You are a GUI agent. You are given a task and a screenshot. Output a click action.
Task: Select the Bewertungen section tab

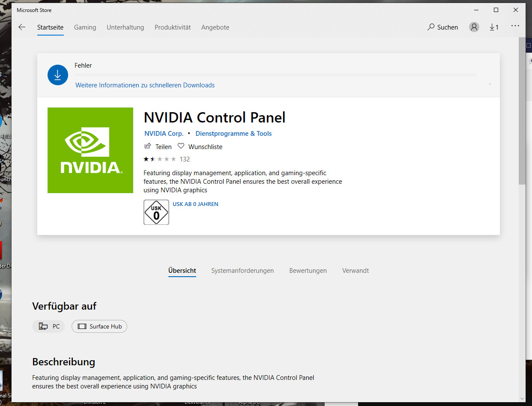308,271
